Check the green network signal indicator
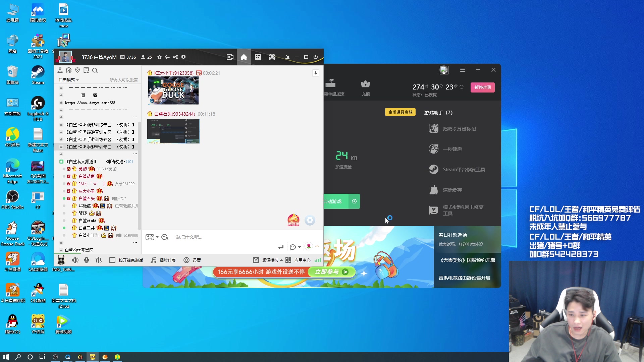Screen dimensions: 644x362 coord(318,260)
